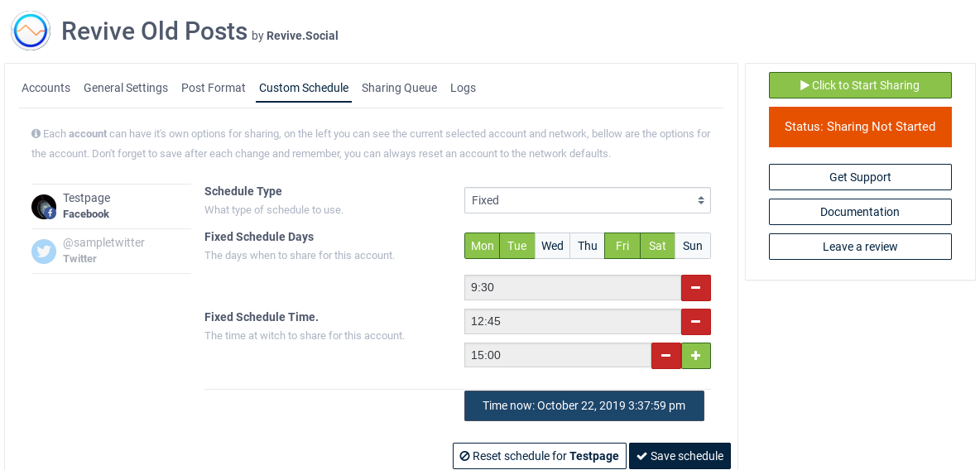Enable Thursday sharing day
This screenshot has width=980, height=470.
pyautogui.click(x=588, y=246)
